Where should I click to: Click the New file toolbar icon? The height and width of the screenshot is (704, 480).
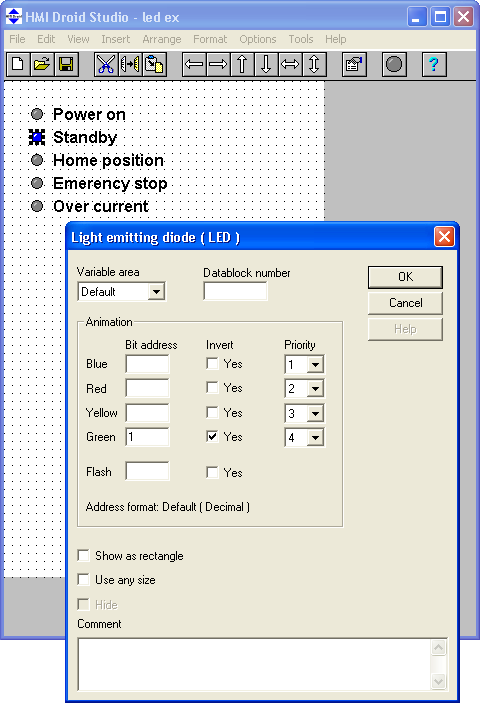pos(18,64)
